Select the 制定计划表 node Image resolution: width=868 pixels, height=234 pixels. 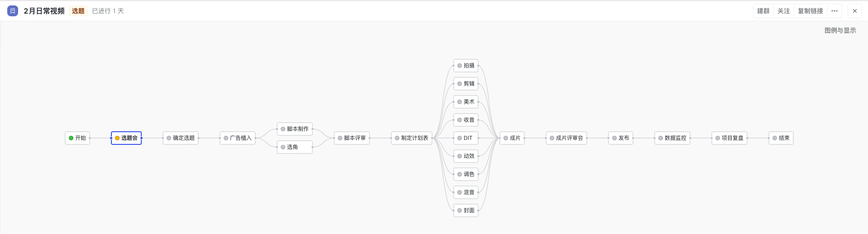tap(412, 138)
